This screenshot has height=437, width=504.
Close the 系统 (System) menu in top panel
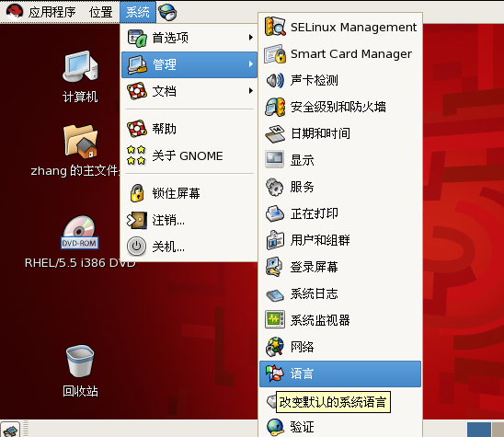(x=138, y=12)
